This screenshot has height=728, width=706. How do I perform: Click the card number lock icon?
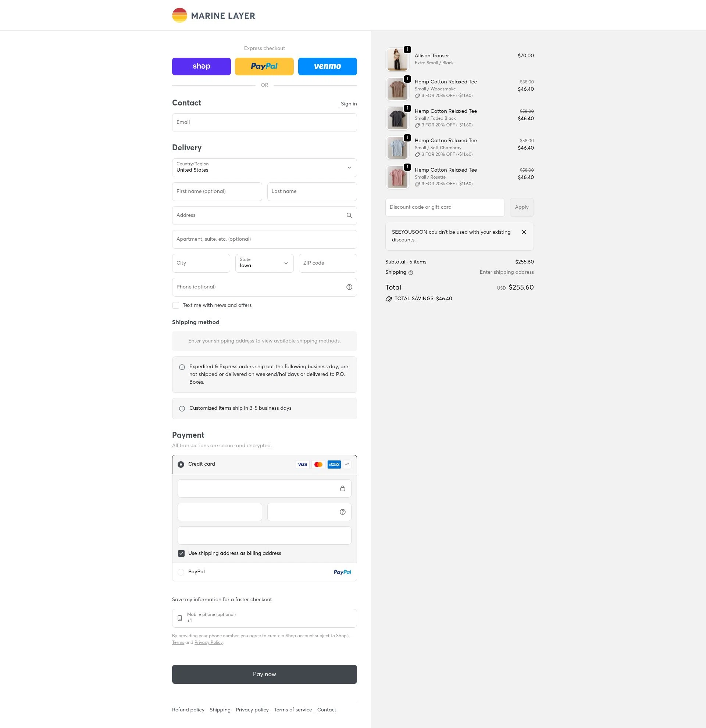coord(343,488)
